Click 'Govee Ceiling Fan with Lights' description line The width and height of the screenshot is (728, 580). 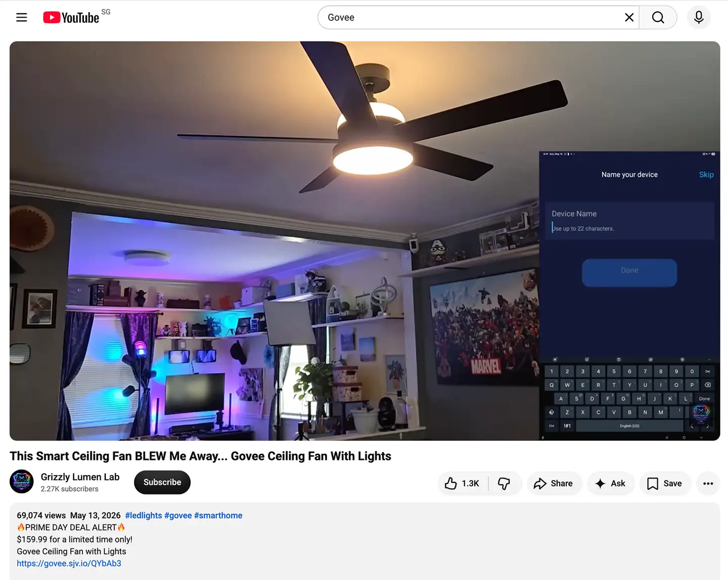tap(71, 552)
